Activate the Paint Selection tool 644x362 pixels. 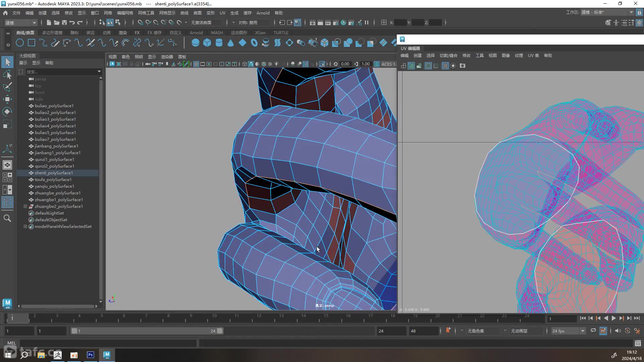[x=7, y=87]
